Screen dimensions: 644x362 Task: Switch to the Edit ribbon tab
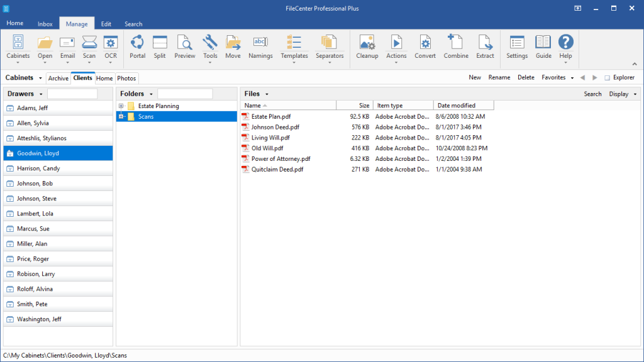[106, 24]
